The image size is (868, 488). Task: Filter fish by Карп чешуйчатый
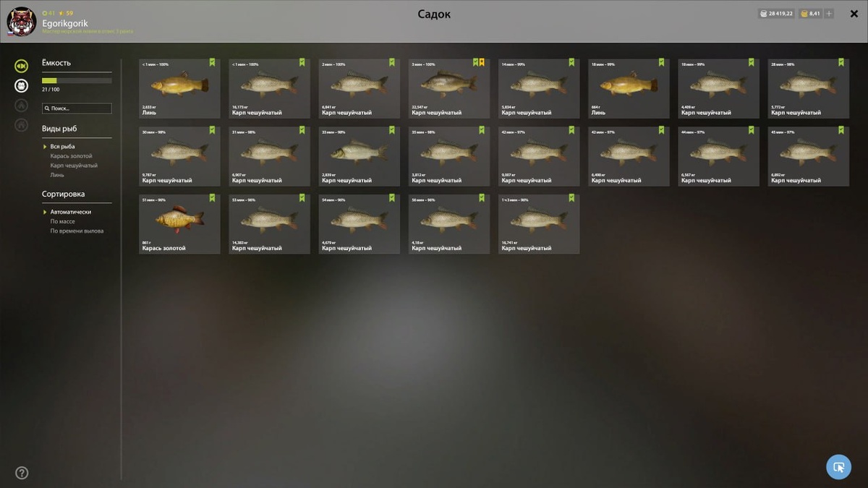click(x=74, y=166)
